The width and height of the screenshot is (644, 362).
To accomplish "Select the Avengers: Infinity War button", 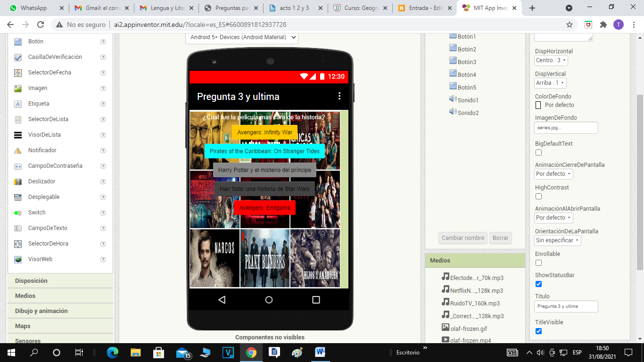I will pos(265,132).
